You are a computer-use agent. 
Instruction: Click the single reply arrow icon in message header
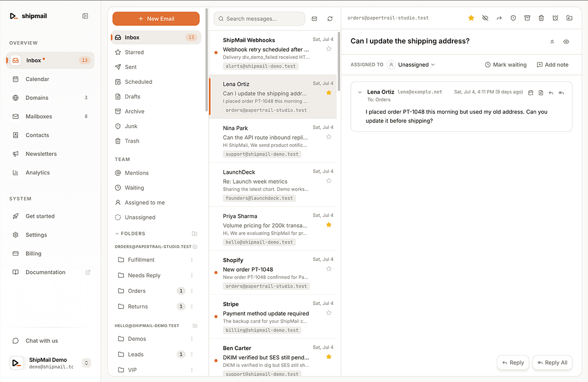551,93
